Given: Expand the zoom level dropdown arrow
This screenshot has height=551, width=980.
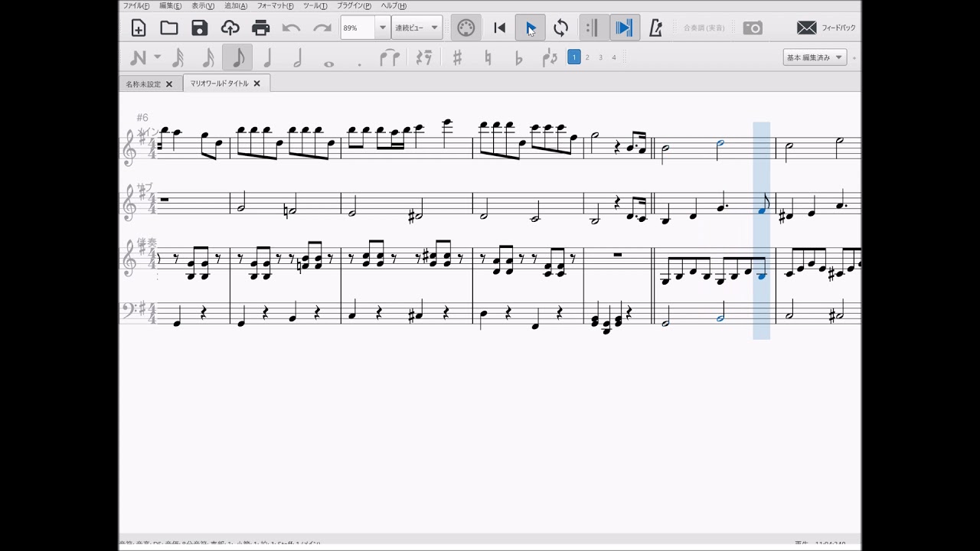Looking at the screenshot, I should click(383, 28).
